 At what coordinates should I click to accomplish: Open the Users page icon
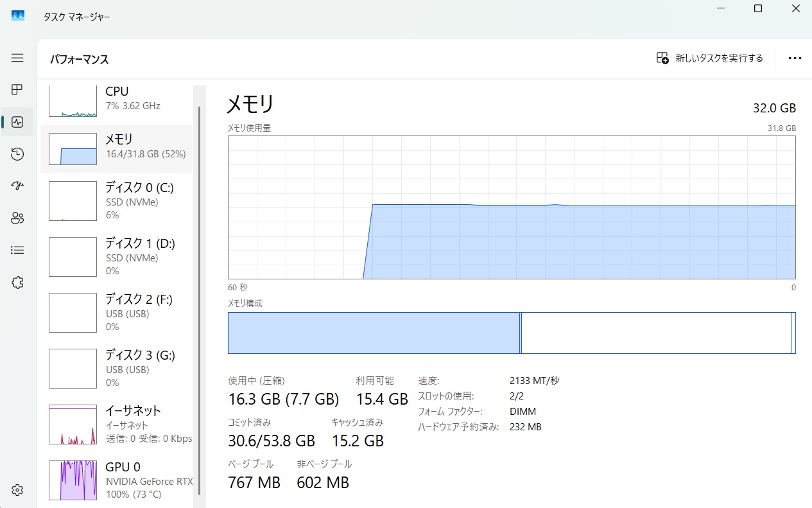tap(17, 218)
